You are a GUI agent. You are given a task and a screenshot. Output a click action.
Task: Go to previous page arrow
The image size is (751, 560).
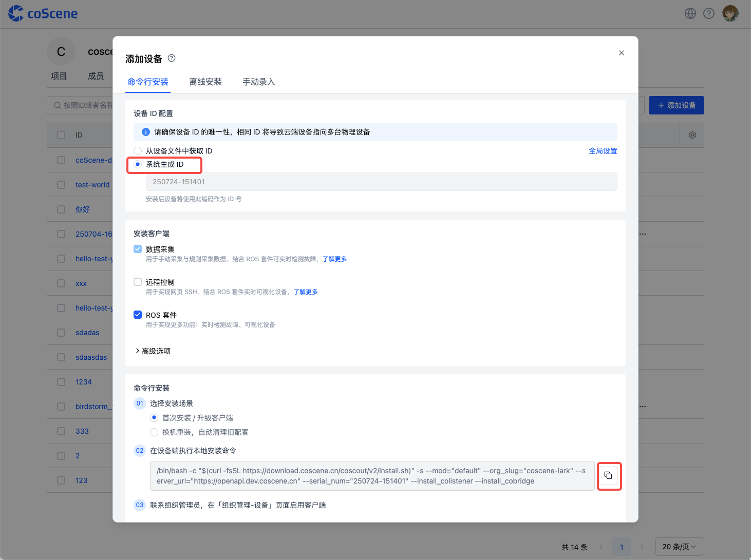click(x=601, y=547)
